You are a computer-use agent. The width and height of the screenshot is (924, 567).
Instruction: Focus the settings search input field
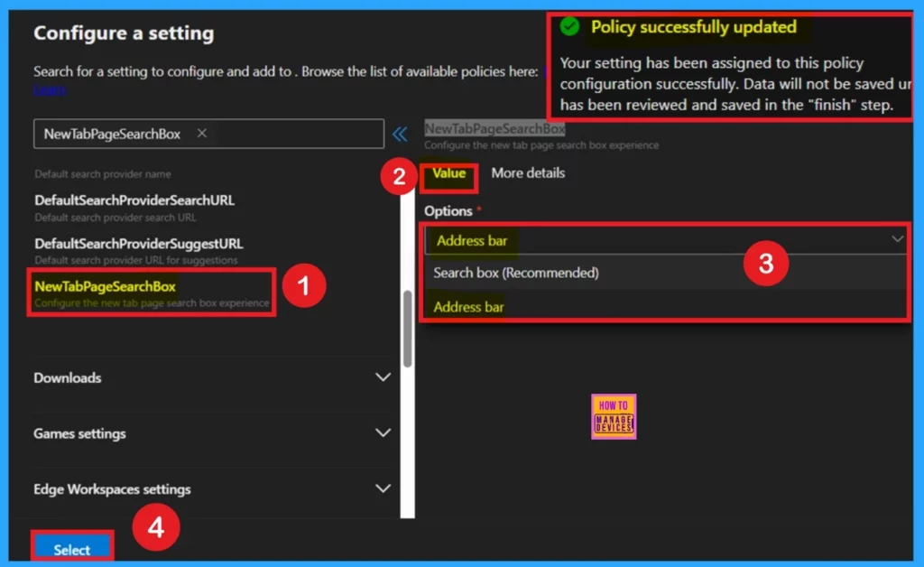coord(208,134)
